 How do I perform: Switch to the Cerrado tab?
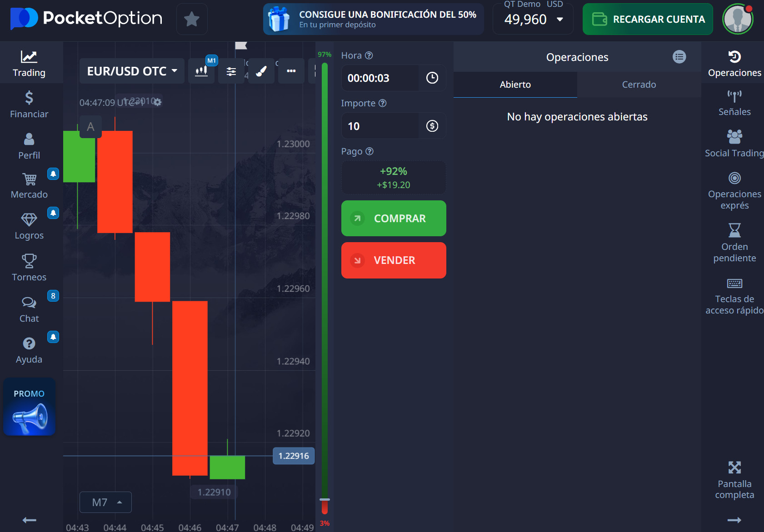(x=639, y=85)
